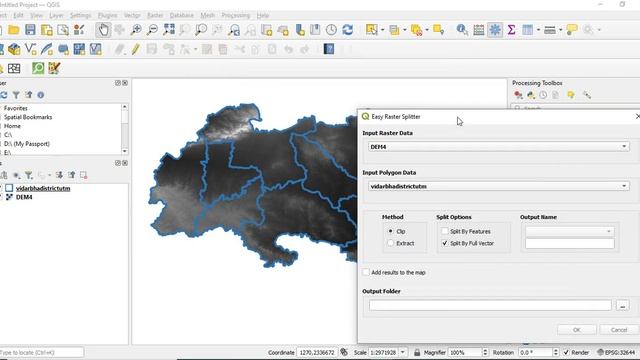Open the Layer menu

pos(56,15)
